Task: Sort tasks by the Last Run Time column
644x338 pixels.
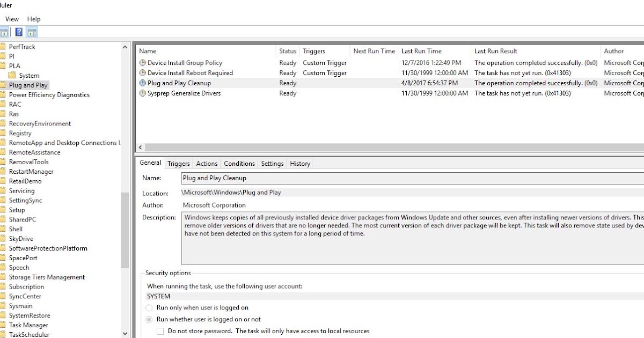Action: 434,51
